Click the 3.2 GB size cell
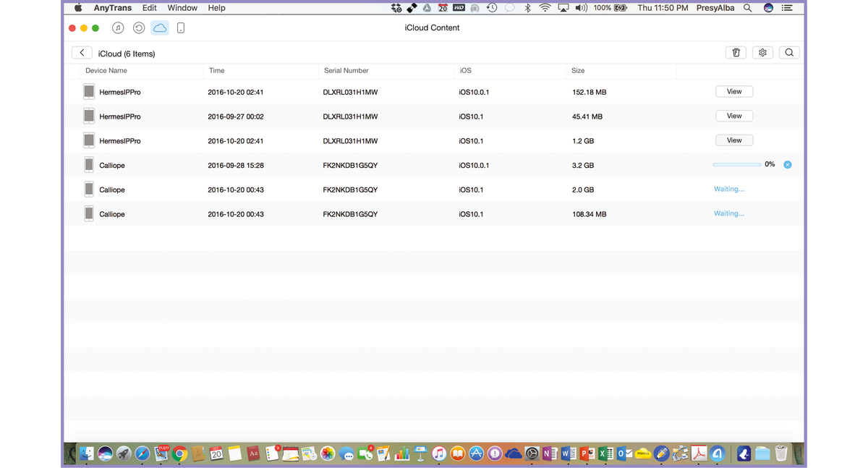 pos(583,166)
